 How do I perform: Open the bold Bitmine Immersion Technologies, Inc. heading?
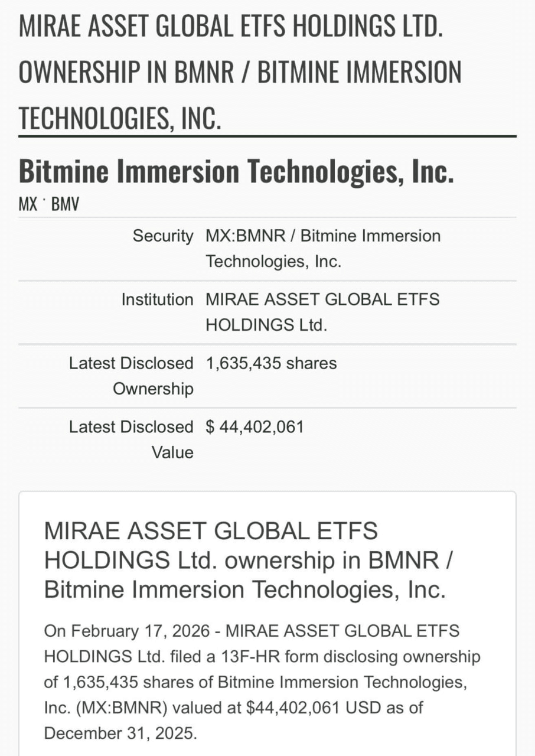(236, 171)
